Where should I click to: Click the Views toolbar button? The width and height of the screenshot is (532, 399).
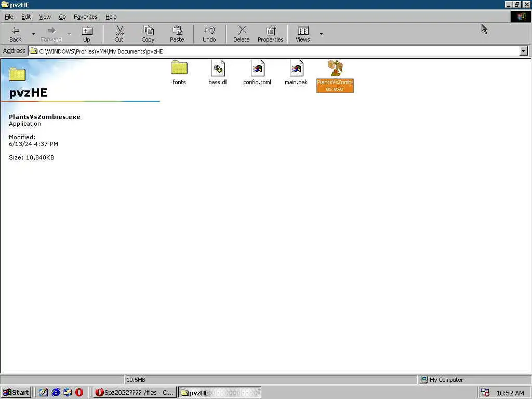(303, 34)
